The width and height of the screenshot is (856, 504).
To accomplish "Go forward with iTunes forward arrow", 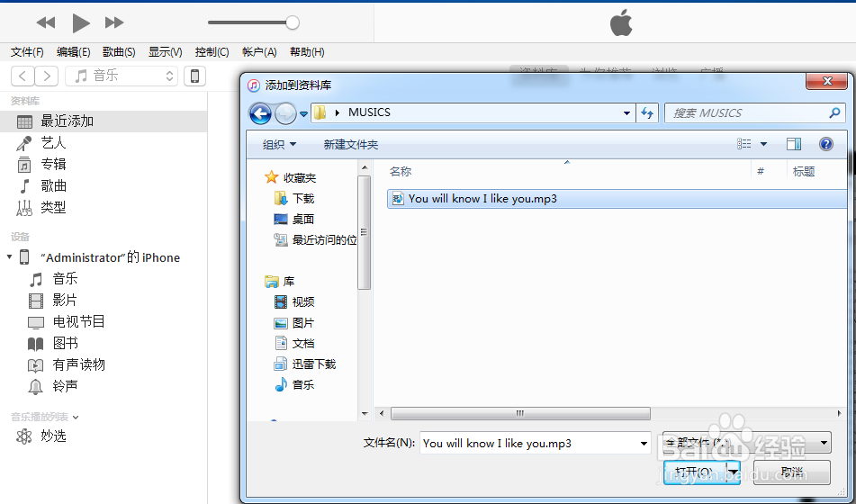I will pos(47,76).
